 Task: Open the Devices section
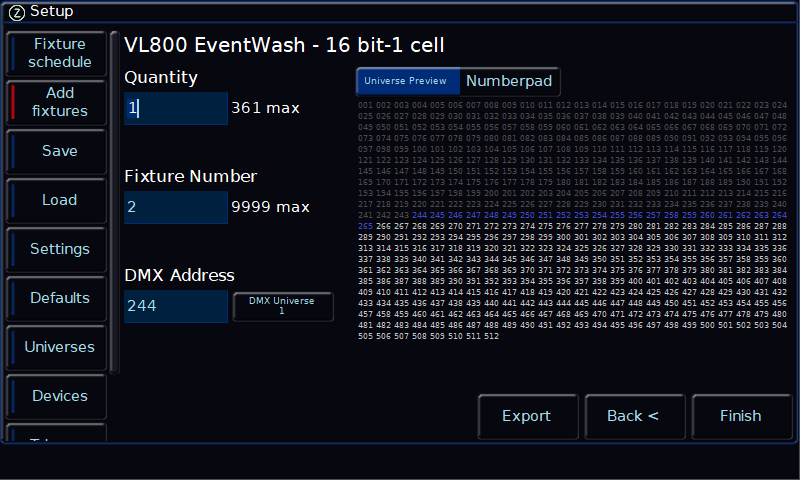tap(56, 396)
